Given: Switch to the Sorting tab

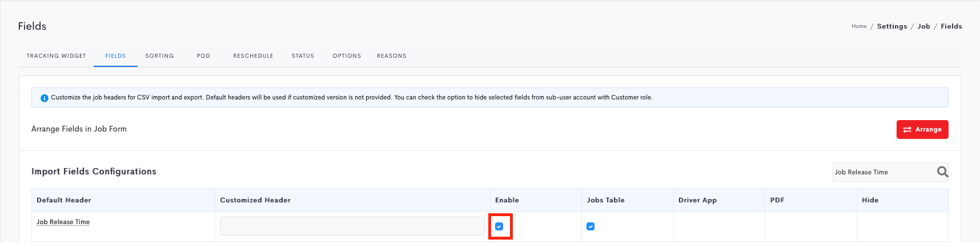Looking at the screenshot, I should point(159,56).
